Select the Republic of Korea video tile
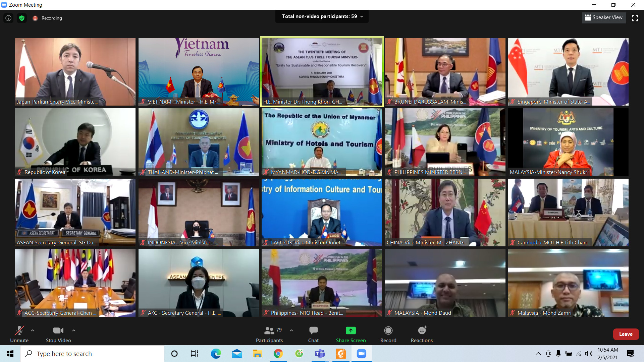 pos(75,142)
